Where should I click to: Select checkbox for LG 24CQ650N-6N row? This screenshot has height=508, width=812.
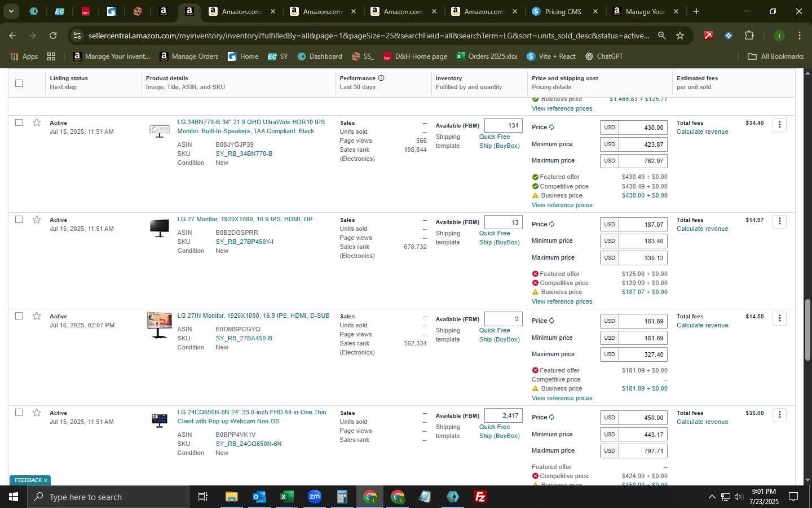(x=19, y=413)
